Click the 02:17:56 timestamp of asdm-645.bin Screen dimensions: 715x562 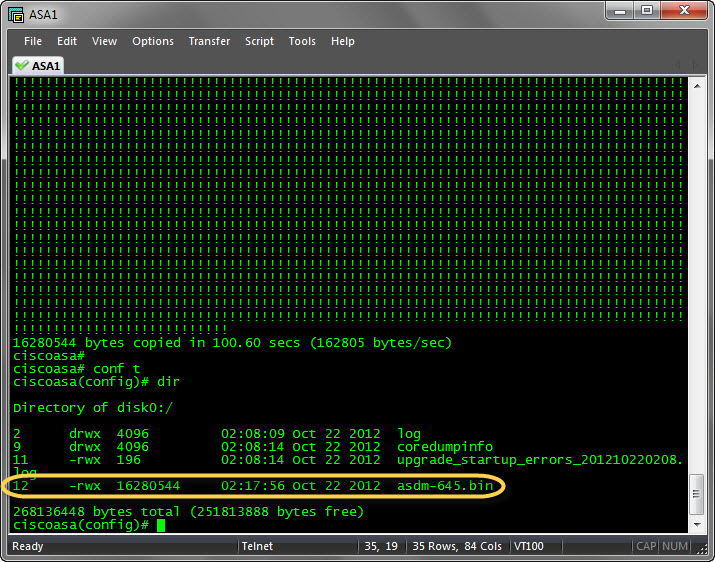(253, 486)
